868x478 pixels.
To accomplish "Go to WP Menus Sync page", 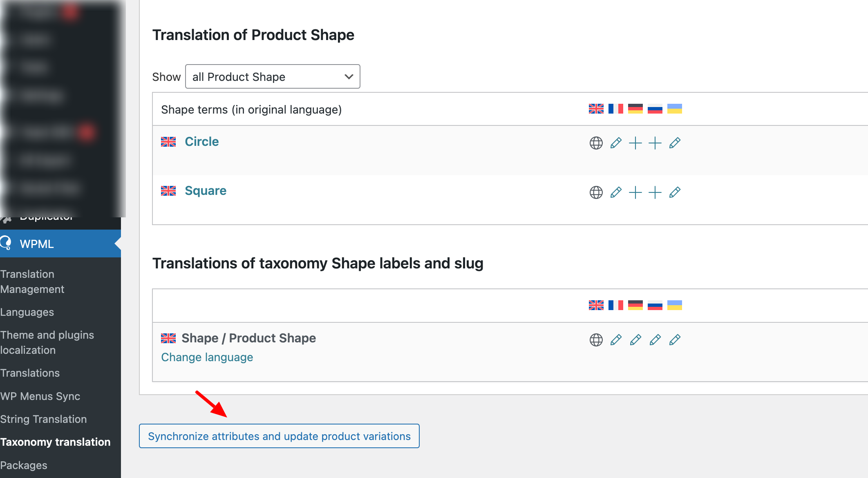I will tap(40, 396).
